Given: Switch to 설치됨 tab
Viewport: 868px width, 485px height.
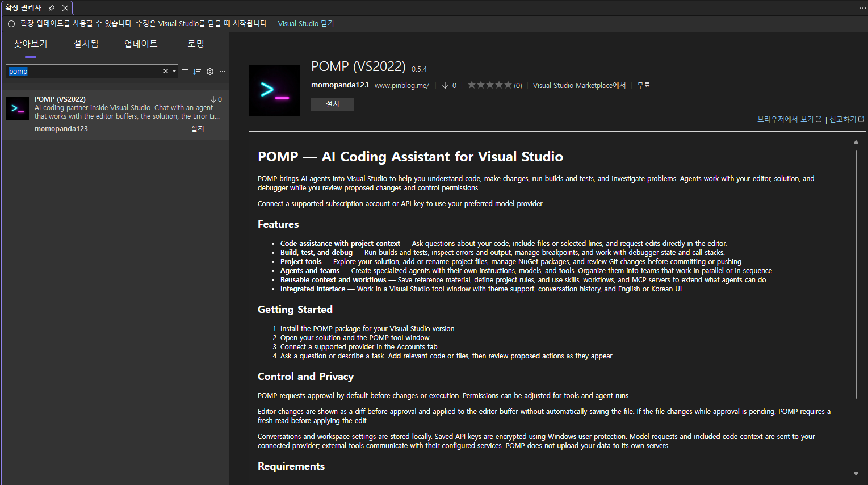Looking at the screenshot, I should click(86, 44).
